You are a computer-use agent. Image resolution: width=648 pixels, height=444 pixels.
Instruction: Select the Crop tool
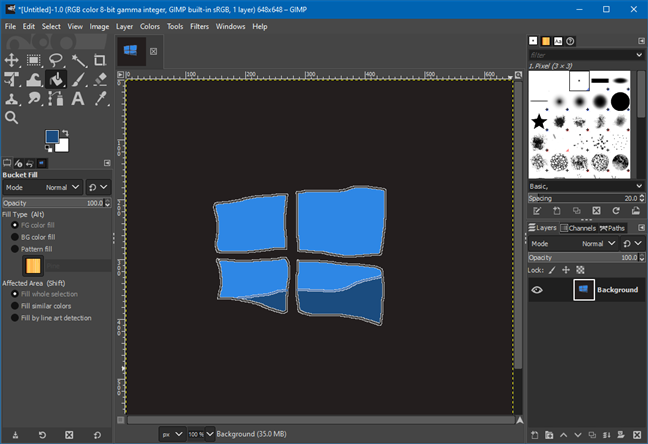100,60
